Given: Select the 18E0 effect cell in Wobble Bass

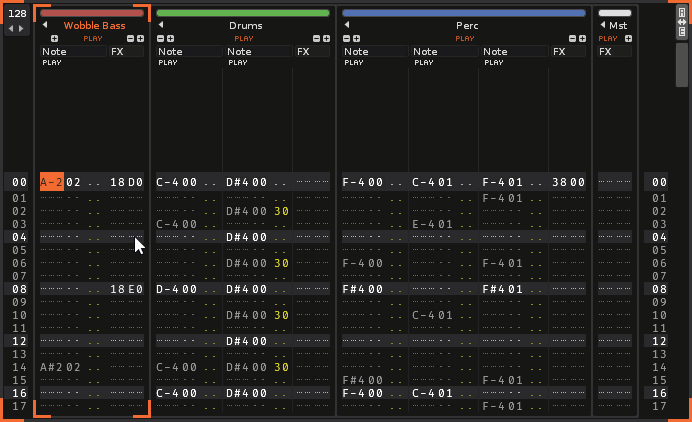Looking at the screenshot, I should point(127,289).
